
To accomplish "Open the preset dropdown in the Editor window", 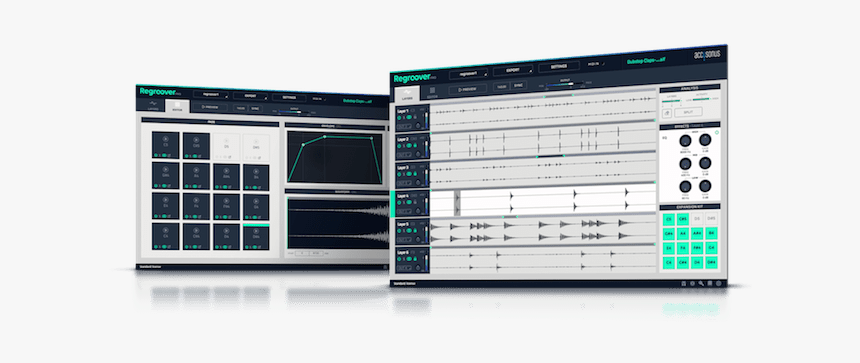I will click(210, 94).
